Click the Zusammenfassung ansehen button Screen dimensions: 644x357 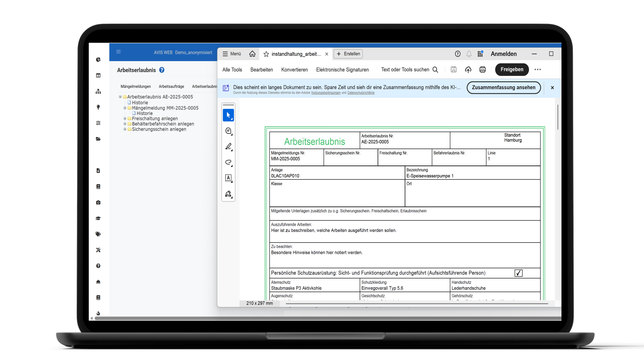(x=503, y=87)
